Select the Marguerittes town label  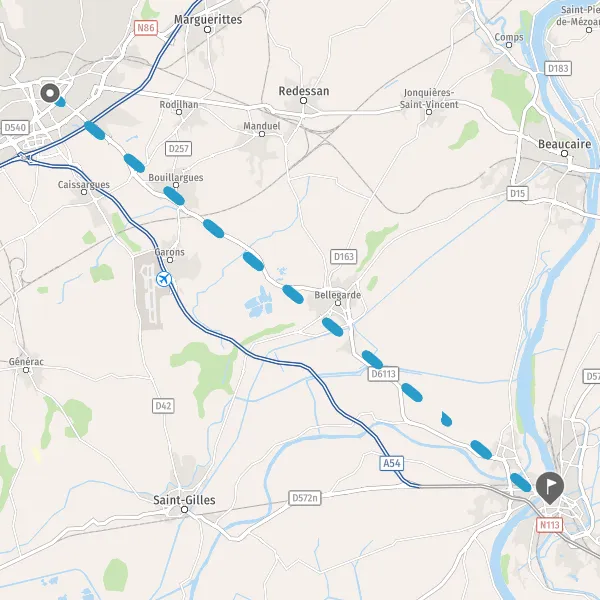(208, 20)
